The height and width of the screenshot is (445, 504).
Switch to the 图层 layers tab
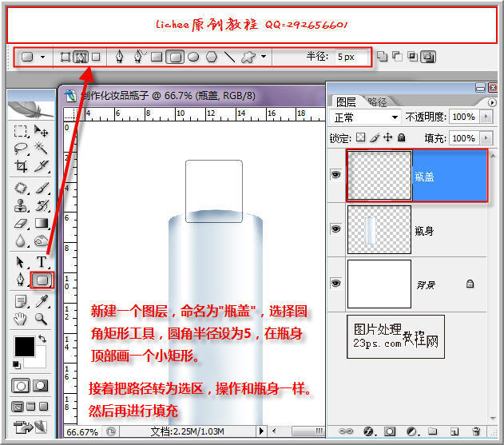tap(345, 101)
